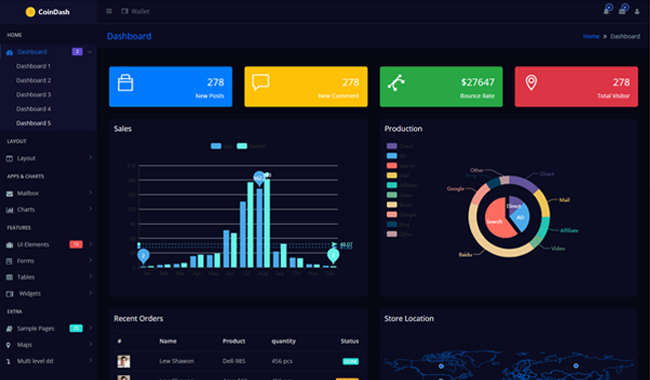Open the yellow New Comment card
The height and width of the screenshot is (380, 650).
(306, 87)
